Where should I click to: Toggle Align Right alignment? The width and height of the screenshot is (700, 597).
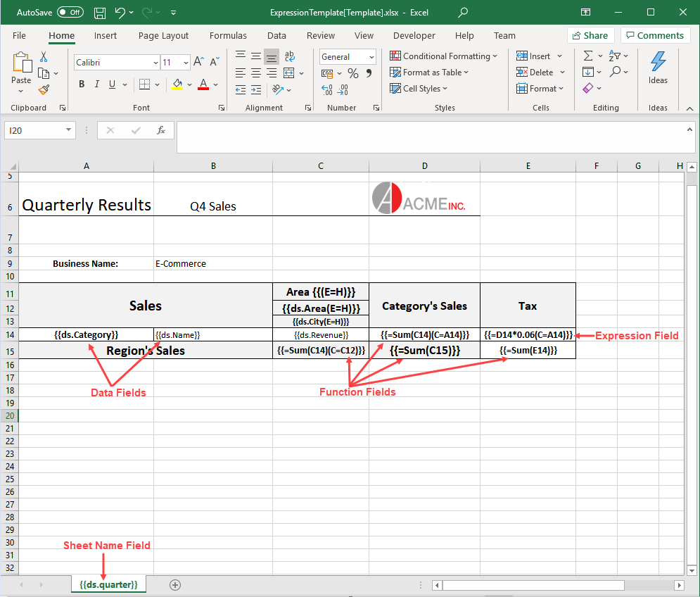(x=272, y=73)
